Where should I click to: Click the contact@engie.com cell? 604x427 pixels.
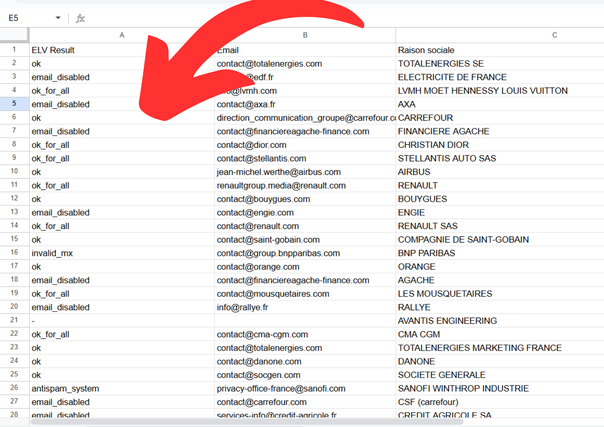coord(305,213)
